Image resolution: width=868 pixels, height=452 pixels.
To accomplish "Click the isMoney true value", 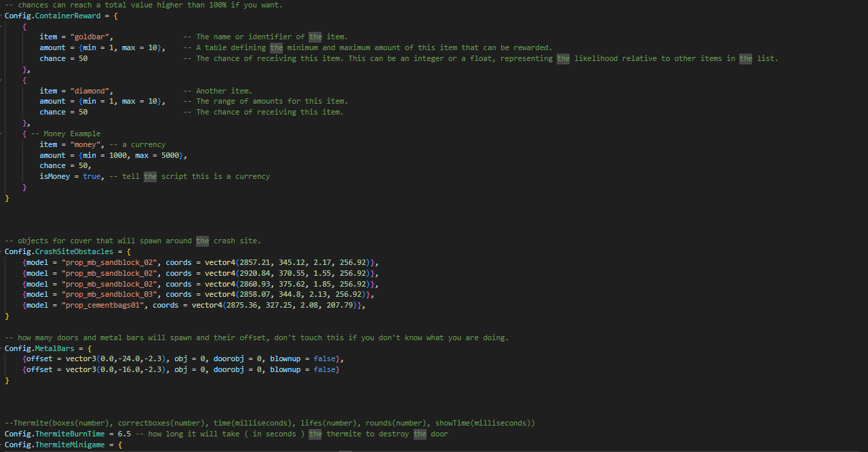I will pyautogui.click(x=92, y=176).
